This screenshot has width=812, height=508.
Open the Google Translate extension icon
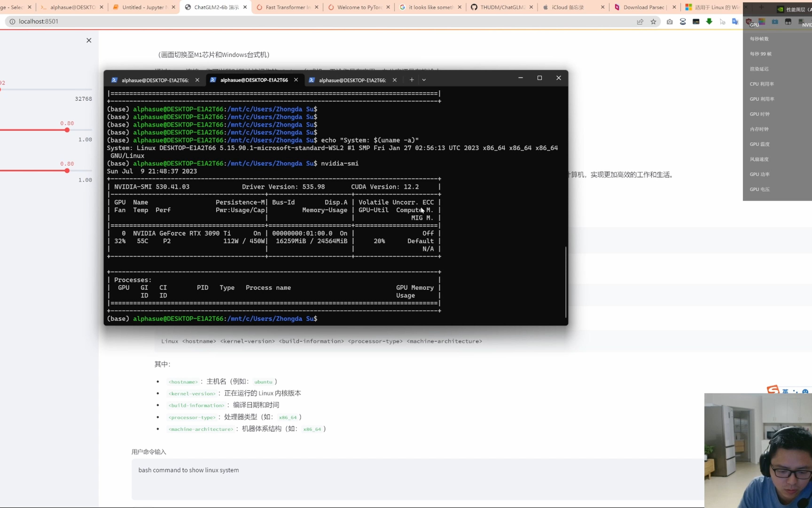pyautogui.click(x=735, y=21)
